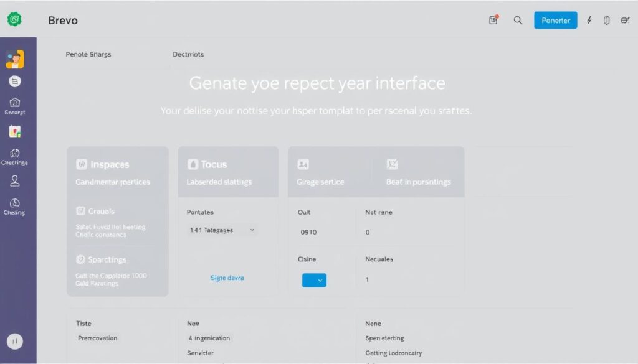Click the Inspaces card icon
The image size is (638, 364).
pos(82,164)
